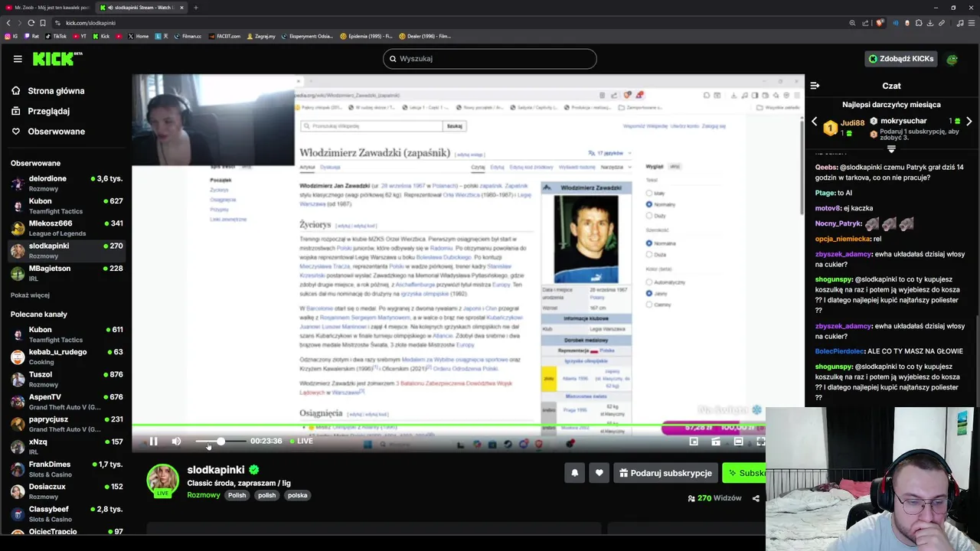Viewport: 980px width, 551px height.
Task: Adjust the stream volume slider
Action: pyautogui.click(x=220, y=442)
